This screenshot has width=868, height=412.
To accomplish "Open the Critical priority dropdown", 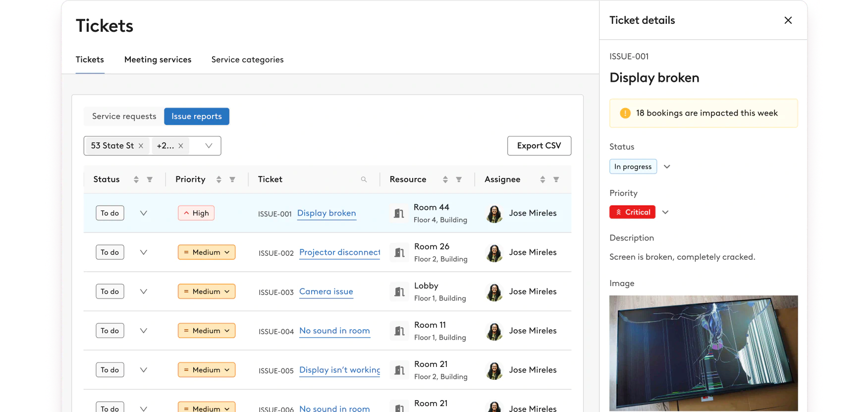I will click(x=665, y=212).
